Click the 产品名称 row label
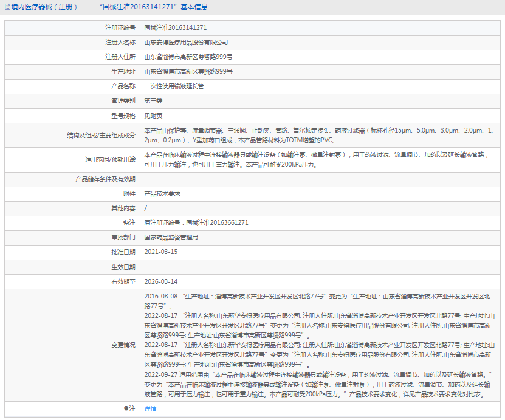505x420 pixels. tap(123, 86)
